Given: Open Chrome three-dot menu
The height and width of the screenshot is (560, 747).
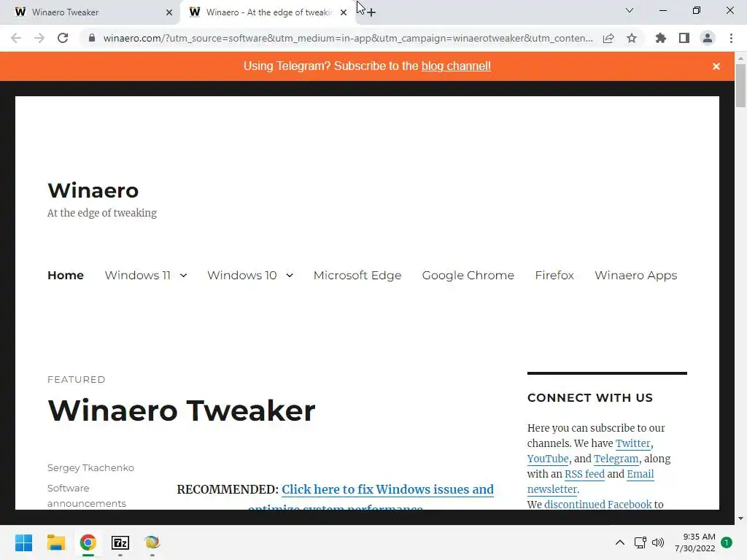Looking at the screenshot, I should [731, 38].
